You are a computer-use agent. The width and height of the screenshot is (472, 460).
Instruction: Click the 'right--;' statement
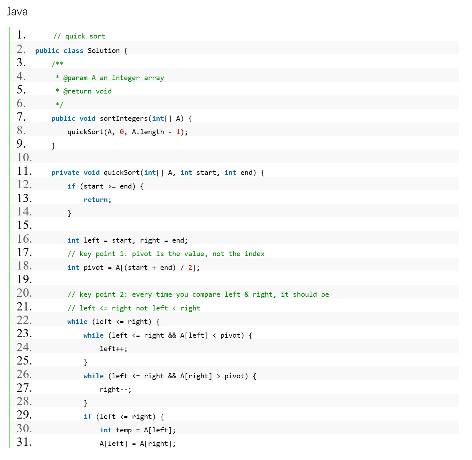(x=115, y=389)
